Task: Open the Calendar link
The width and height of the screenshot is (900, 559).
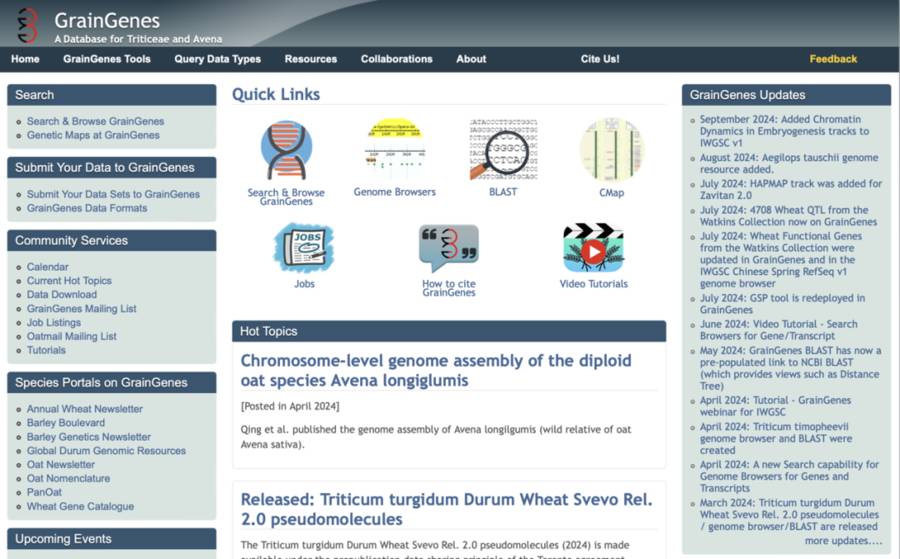Action: pyautogui.click(x=47, y=267)
